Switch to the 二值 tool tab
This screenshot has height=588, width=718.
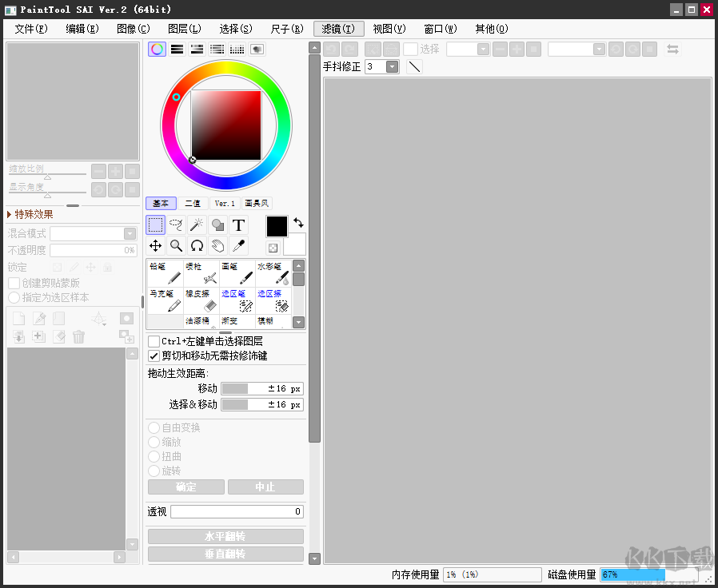[193, 203]
